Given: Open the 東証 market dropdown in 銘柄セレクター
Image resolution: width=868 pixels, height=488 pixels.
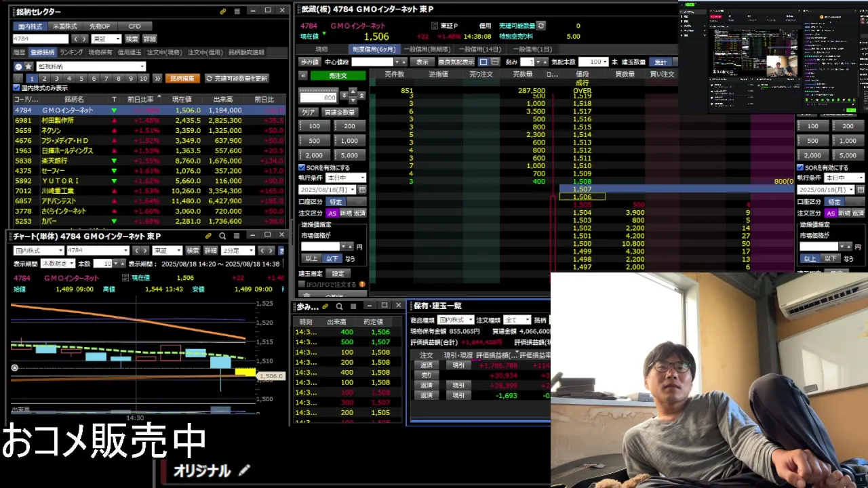Looking at the screenshot, I should pyautogui.click(x=107, y=39).
